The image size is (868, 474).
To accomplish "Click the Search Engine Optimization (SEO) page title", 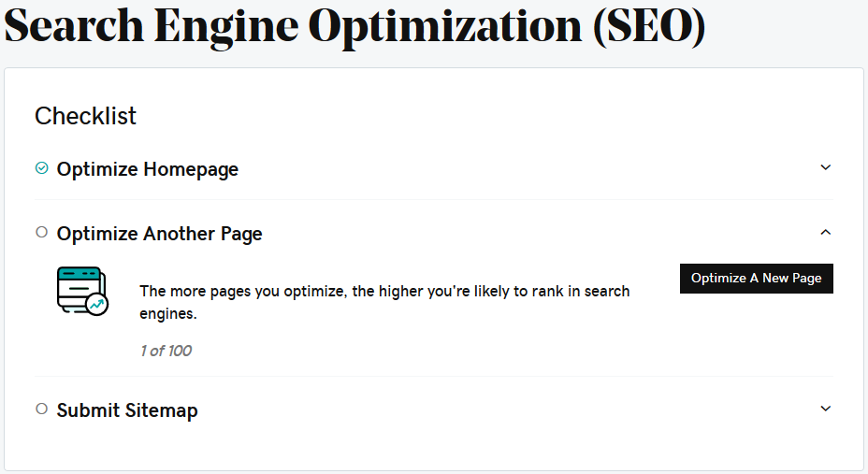I will [354, 26].
